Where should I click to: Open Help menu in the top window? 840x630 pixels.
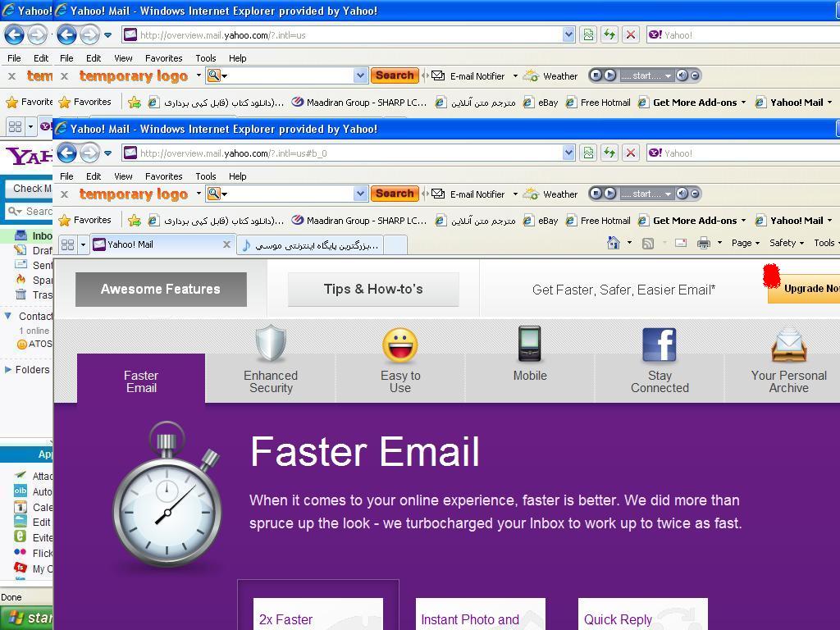(x=237, y=58)
